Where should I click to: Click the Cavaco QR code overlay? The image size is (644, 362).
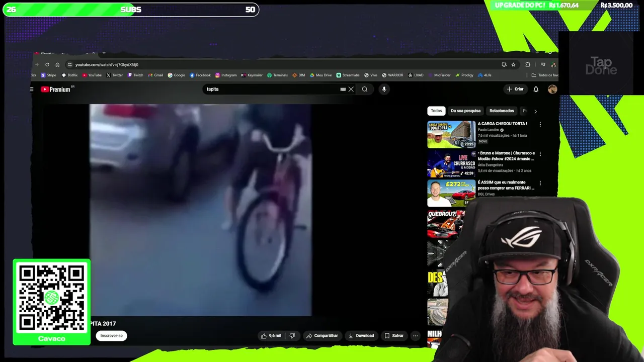pyautogui.click(x=52, y=302)
